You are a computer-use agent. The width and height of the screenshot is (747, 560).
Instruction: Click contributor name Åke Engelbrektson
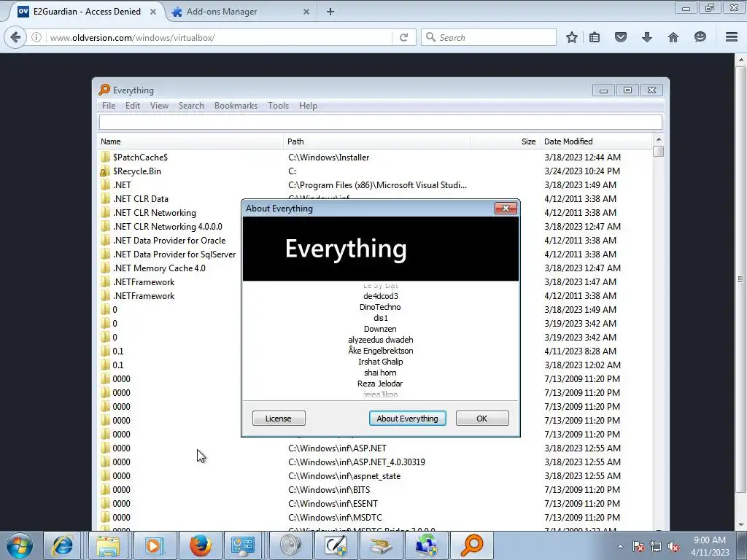coord(381,351)
